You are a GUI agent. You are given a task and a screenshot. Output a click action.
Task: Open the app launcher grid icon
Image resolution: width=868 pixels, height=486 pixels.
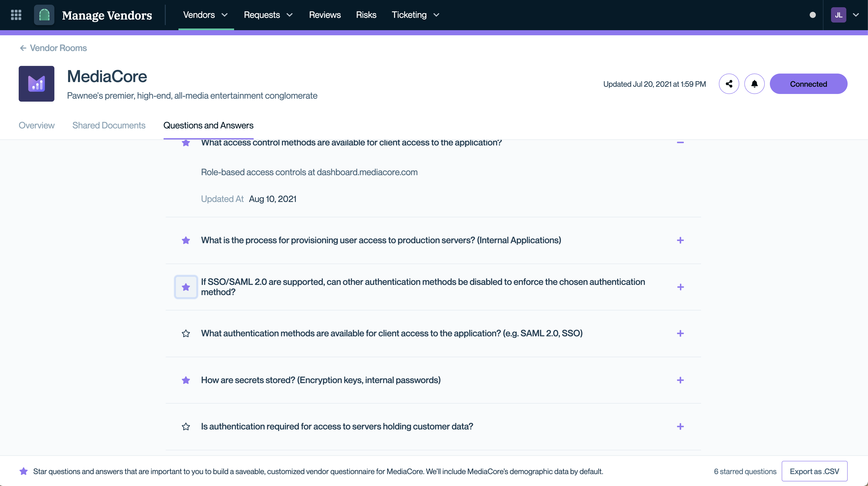point(16,15)
